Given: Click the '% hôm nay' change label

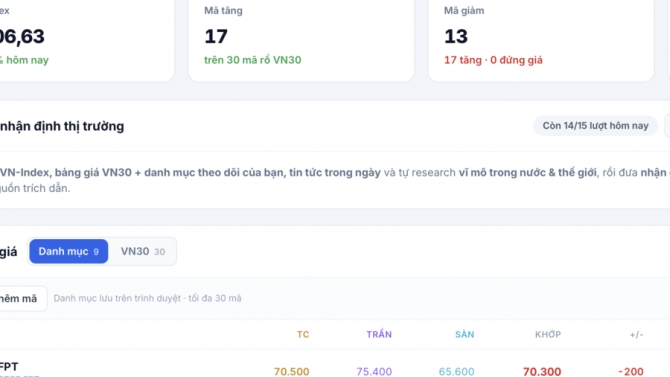Looking at the screenshot, I should point(24,60).
